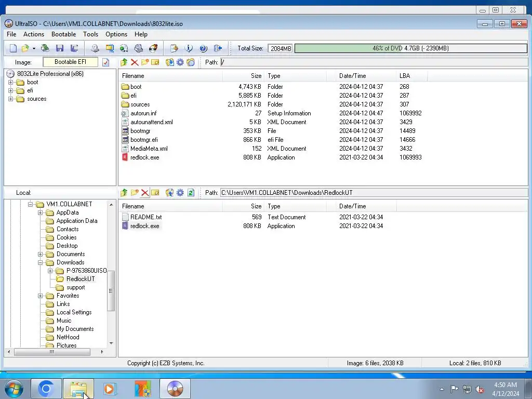
Task: Click gear properties icon in image toolbar
Action: pyautogui.click(x=180, y=62)
